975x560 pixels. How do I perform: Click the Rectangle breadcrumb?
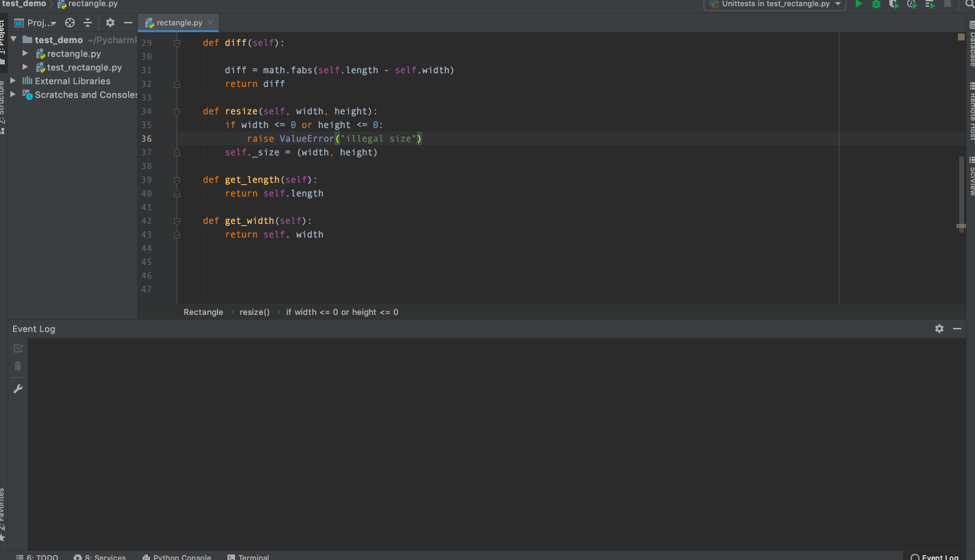tap(203, 312)
